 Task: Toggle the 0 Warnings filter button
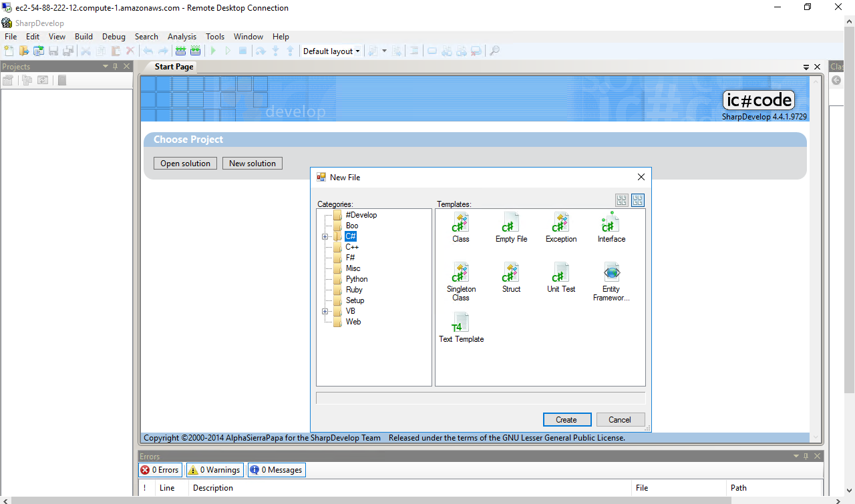click(x=214, y=470)
